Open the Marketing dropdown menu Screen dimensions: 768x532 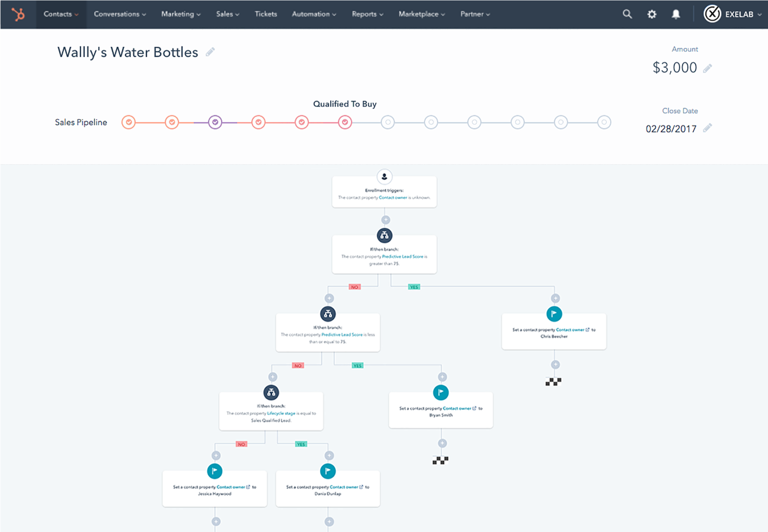point(181,14)
